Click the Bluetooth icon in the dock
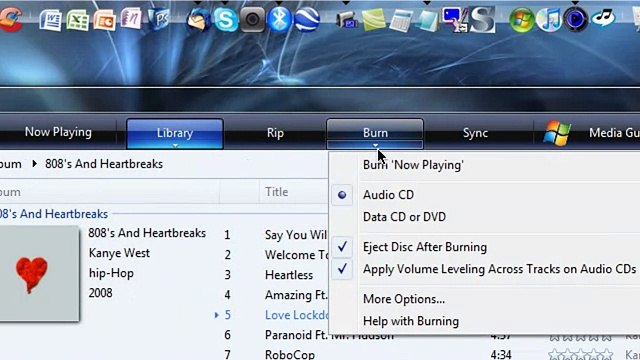 click(x=279, y=19)
